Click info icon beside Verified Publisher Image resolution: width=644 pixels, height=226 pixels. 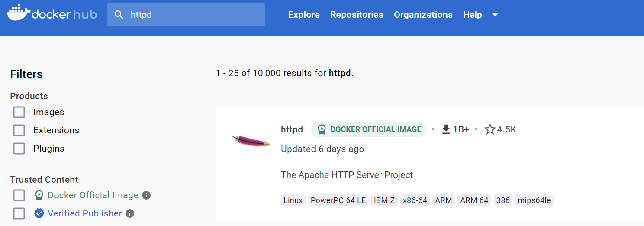pos(130,213)
